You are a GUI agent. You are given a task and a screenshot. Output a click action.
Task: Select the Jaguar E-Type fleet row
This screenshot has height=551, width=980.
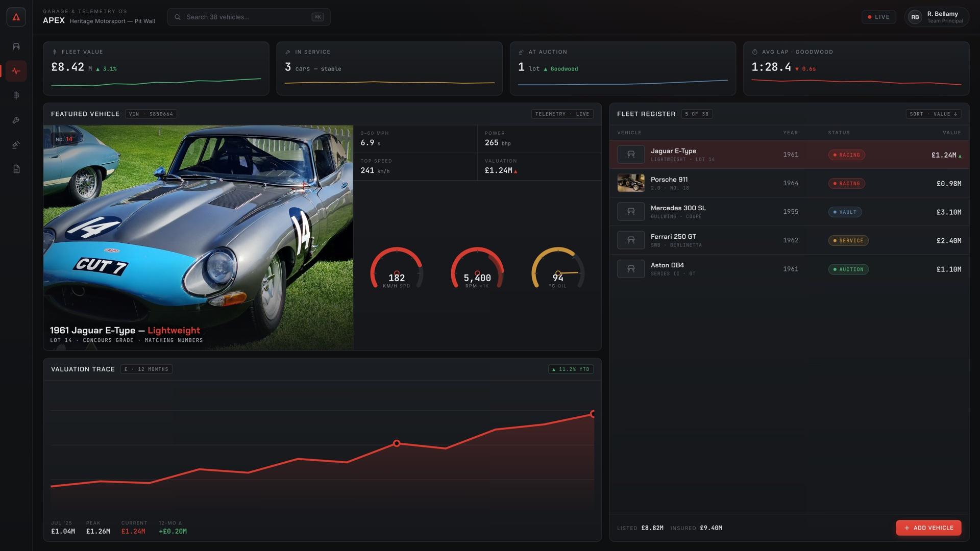789,155
